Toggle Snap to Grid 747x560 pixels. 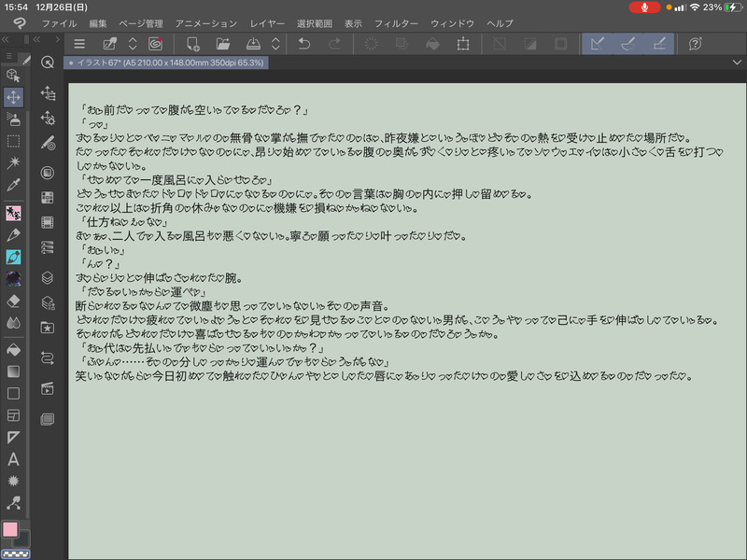click(x=659, y=44)
